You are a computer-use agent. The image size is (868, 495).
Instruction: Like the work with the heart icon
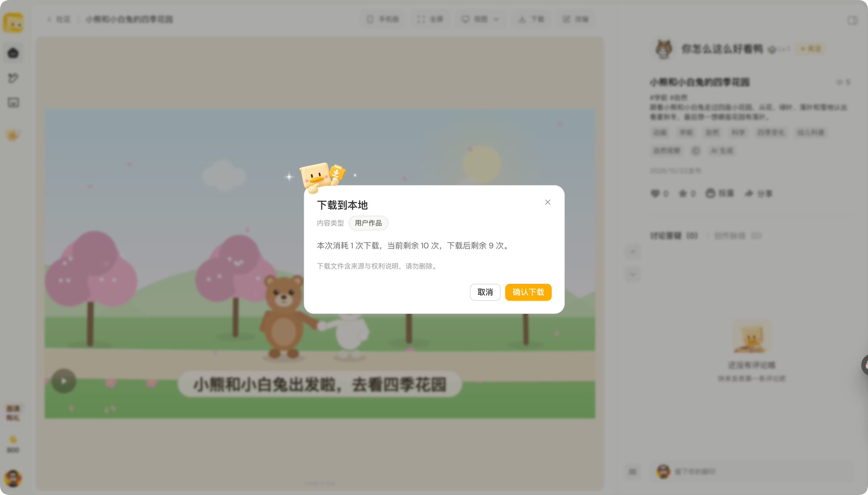655,194
